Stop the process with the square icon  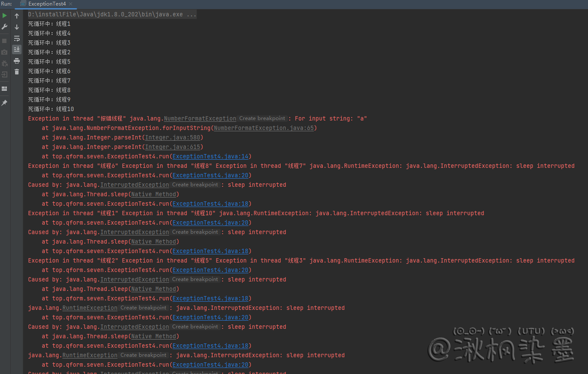(x=4, y=40)
